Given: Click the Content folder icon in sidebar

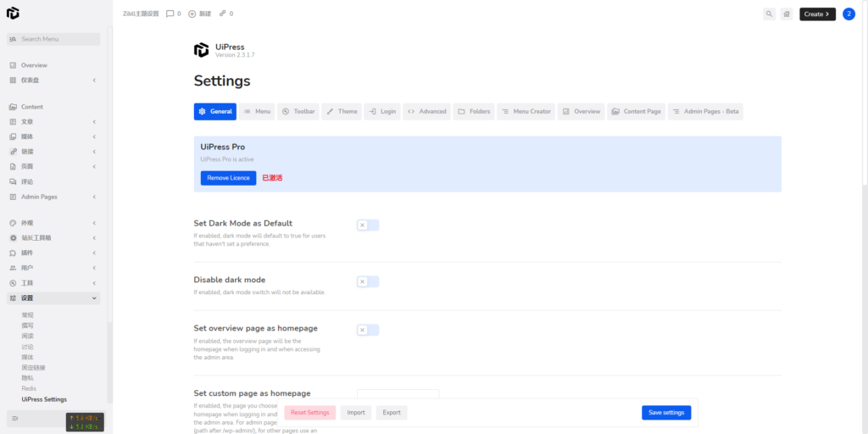Looking at the screenshot, I should [13, 107].
